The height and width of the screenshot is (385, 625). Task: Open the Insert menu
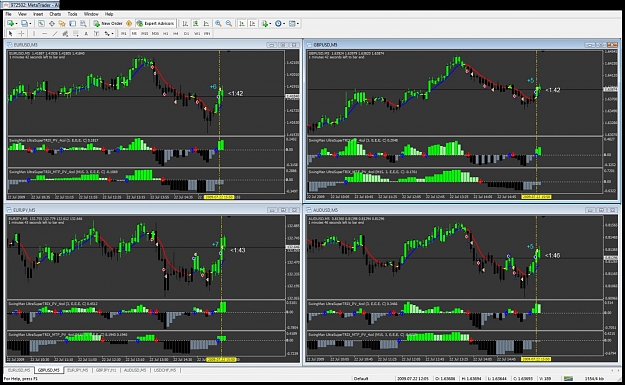38,14
